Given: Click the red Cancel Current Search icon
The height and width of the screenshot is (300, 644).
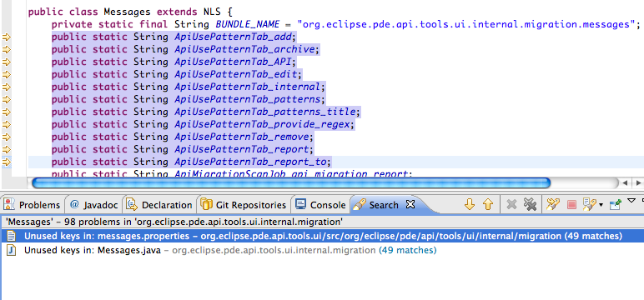Looking at the screenshot, I should click(x=571, y=204).
